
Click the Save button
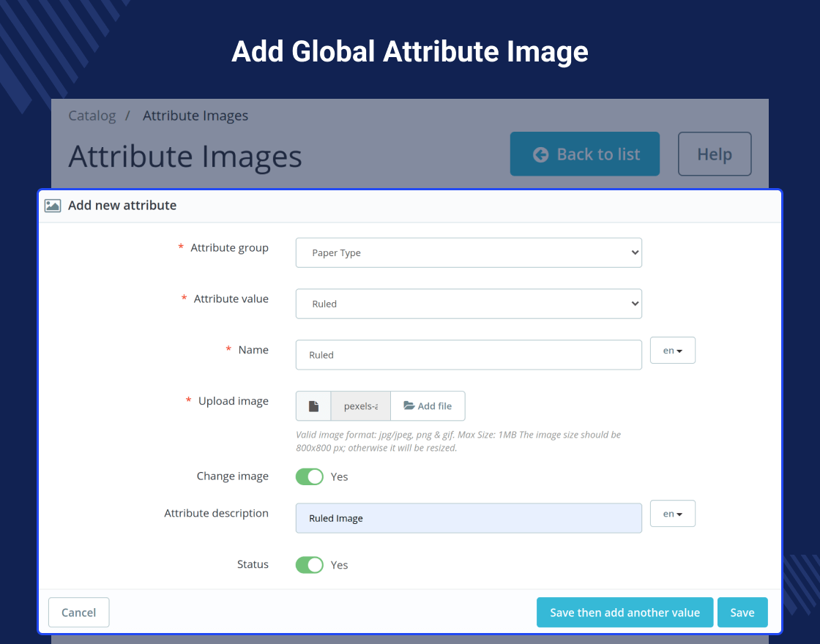point(742,612)
